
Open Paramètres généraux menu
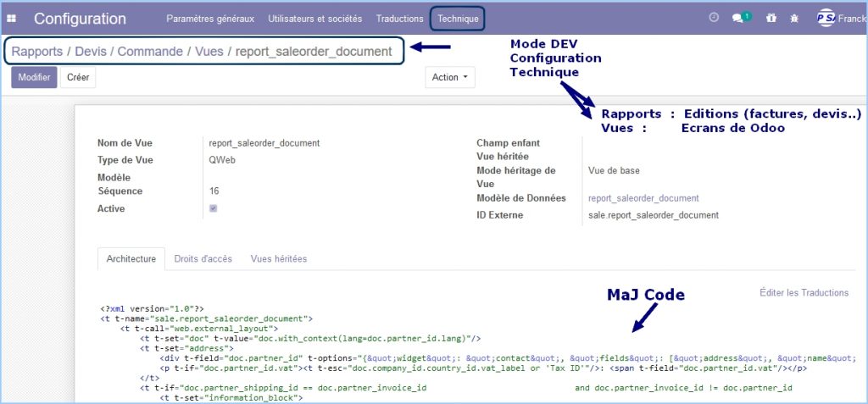point(210,19)
